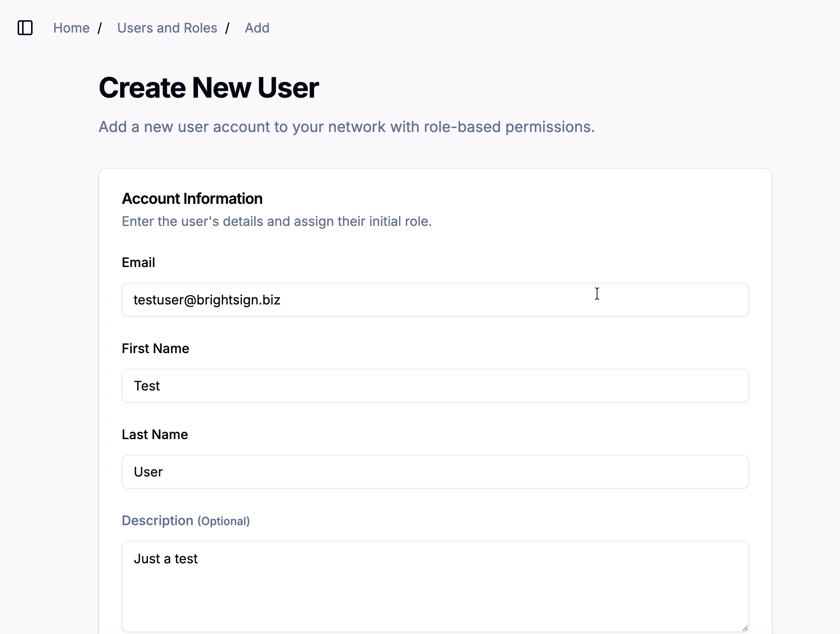This screenshot has height=634, width=840.
Task: Click the First Name label
Action: 155,348
